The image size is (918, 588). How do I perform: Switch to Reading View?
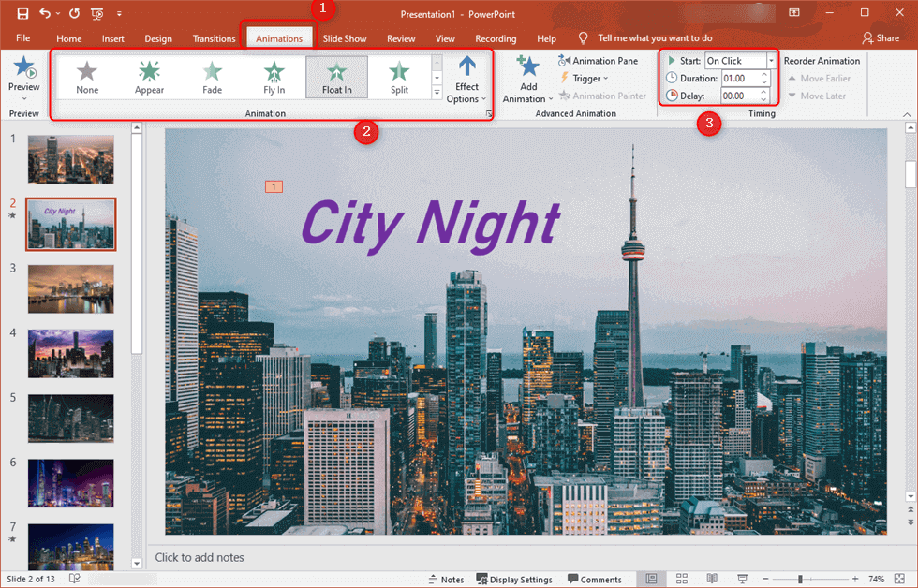[x=711, y=579]
